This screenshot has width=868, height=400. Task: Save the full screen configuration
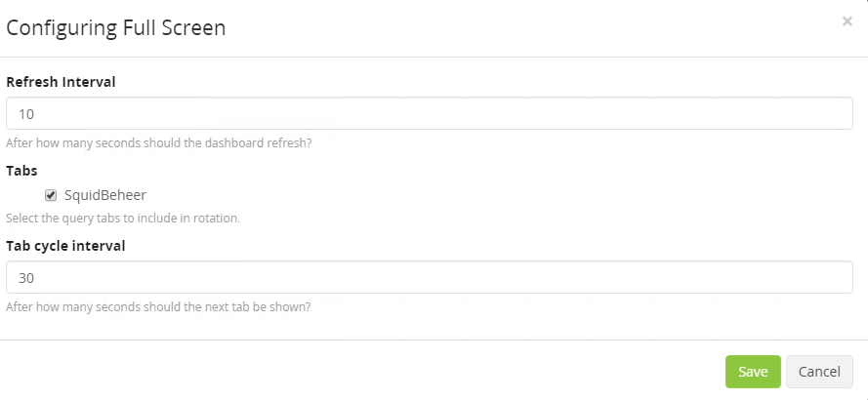tap(753, 372)
